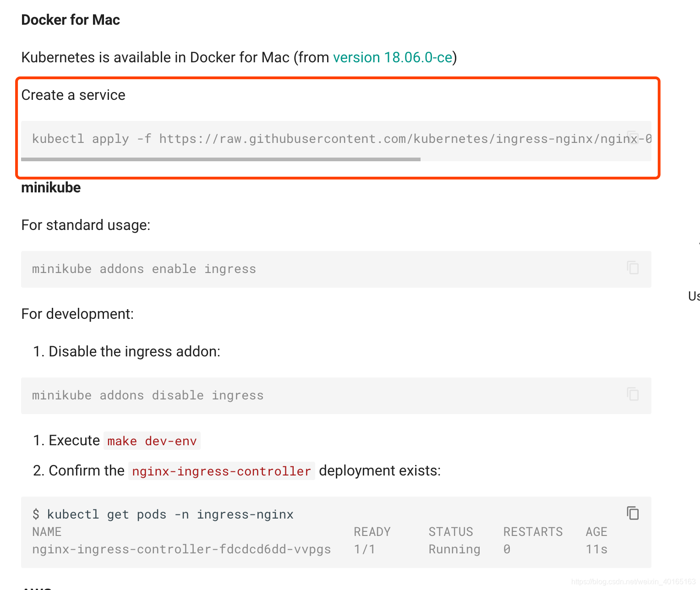
Task: Copy the kubectl get pods output block
Action: click(x=633, y=513)
